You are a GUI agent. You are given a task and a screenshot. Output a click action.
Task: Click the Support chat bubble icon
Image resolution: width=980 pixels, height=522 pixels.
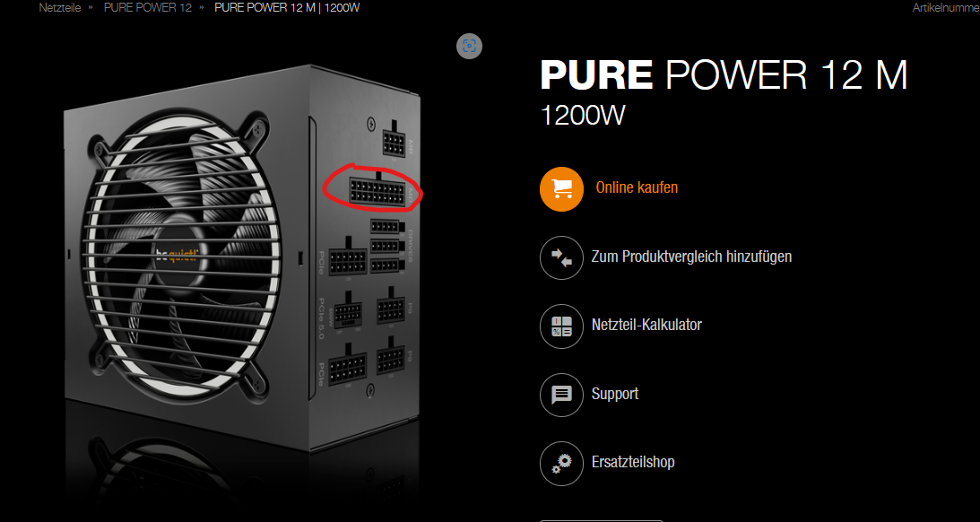(561, 396)
